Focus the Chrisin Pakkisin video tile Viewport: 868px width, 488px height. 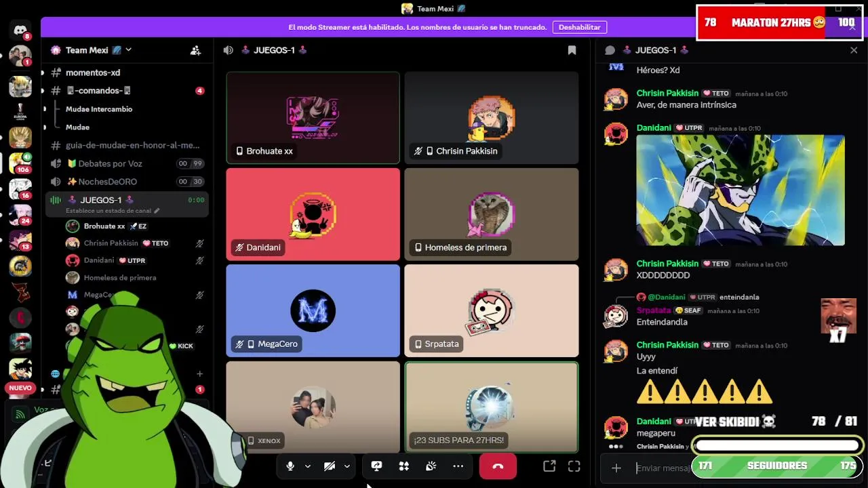pyautogui.click(x=492, y=118)
